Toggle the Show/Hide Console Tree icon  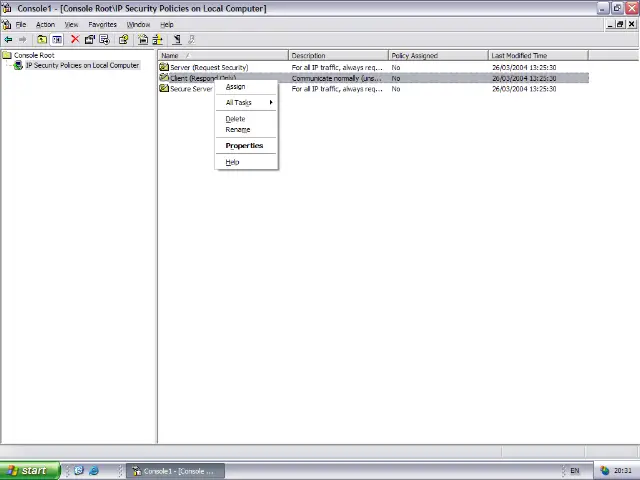[57, 40]
